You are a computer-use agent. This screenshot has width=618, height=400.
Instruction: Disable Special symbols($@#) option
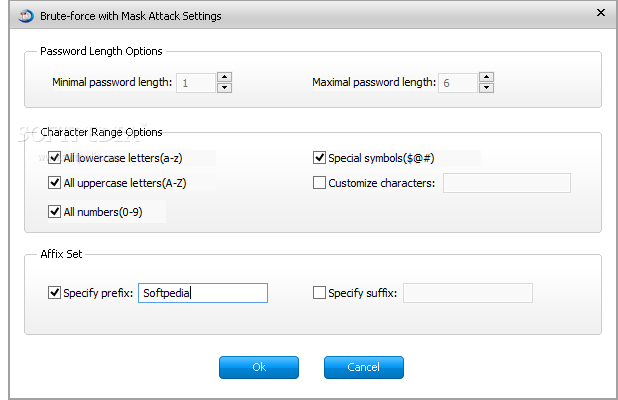tap(319, 158)
